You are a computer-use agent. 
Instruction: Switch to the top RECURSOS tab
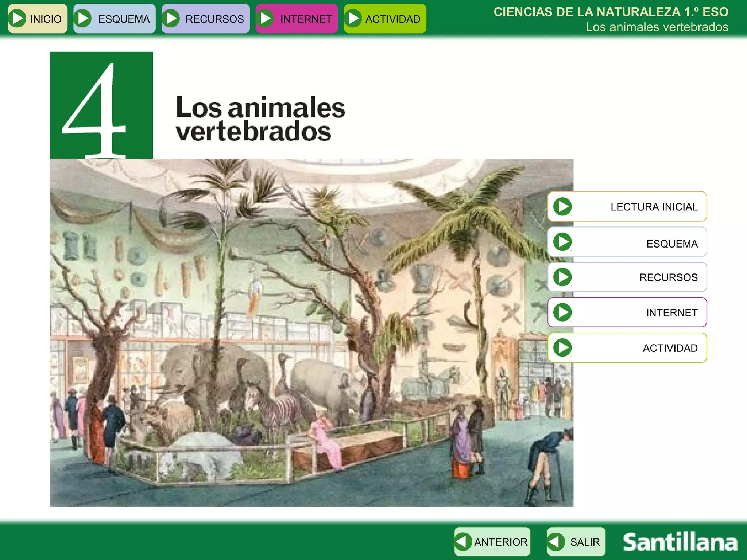click(214, 19)
